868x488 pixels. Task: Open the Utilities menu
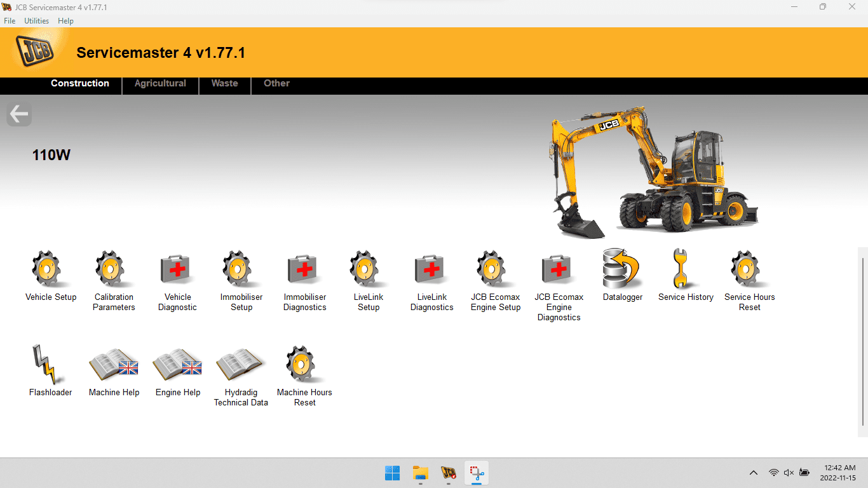(x=36, y=21)
